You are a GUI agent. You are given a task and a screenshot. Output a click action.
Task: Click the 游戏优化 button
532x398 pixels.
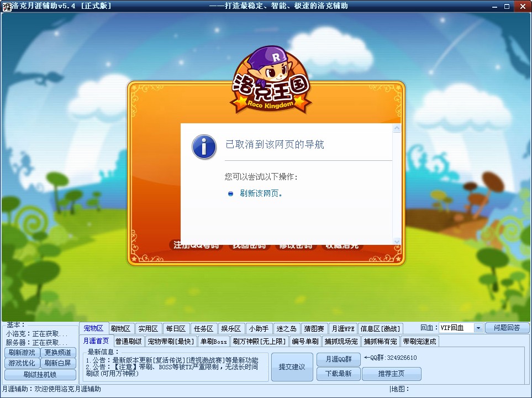[22, 363]
